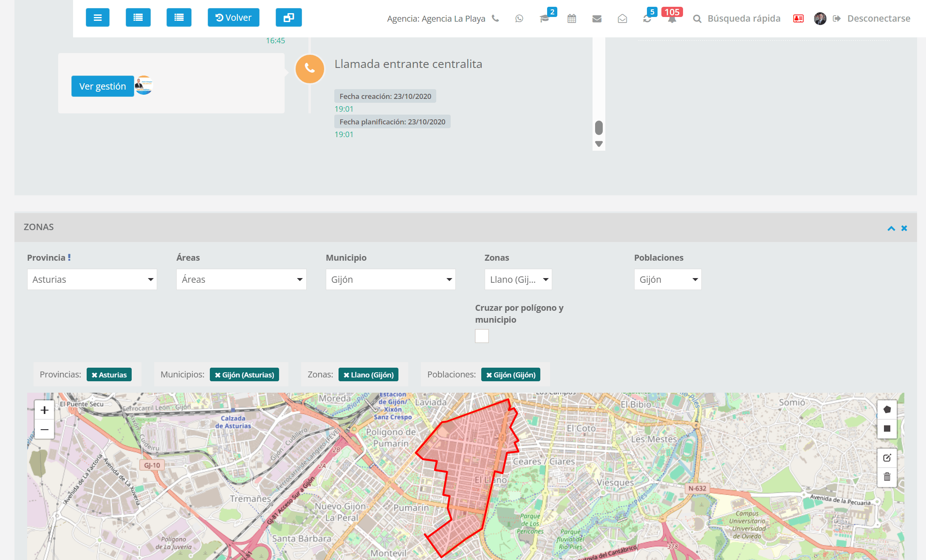Click the Búsqueda rápida search field
The width and height of the screenshot is (926, 560).
(743, 18)
